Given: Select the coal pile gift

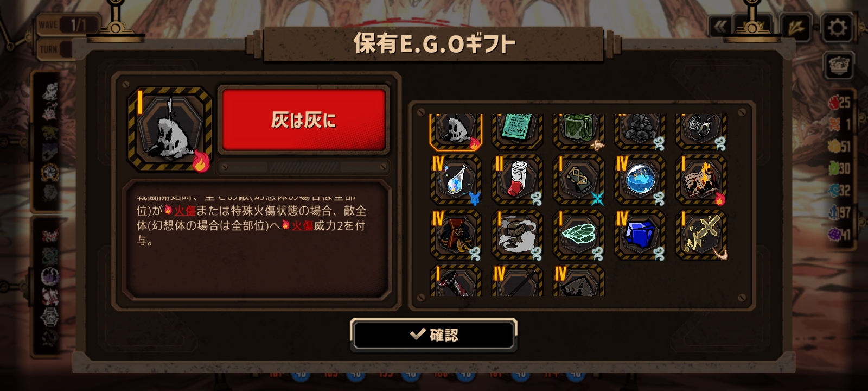Looking at the screenshot, I should click(x=640, y=131).
